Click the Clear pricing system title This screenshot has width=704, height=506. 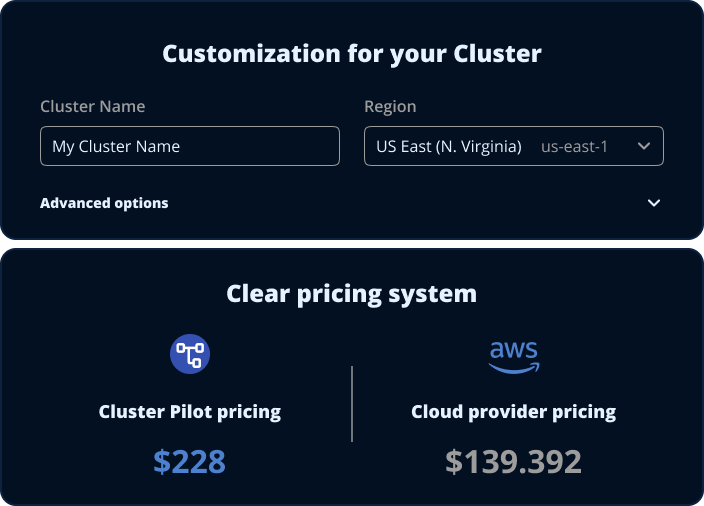(351, 293)
